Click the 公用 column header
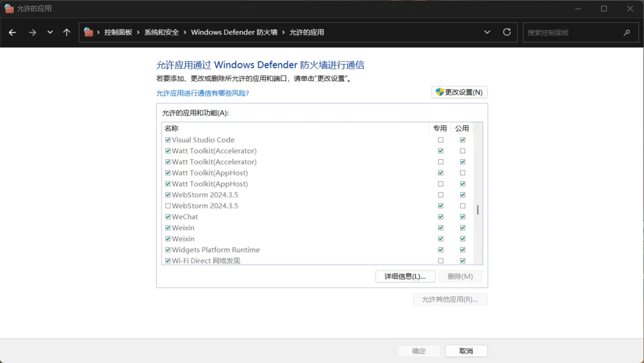Screen dimensions: 644x363 [462, 128]
